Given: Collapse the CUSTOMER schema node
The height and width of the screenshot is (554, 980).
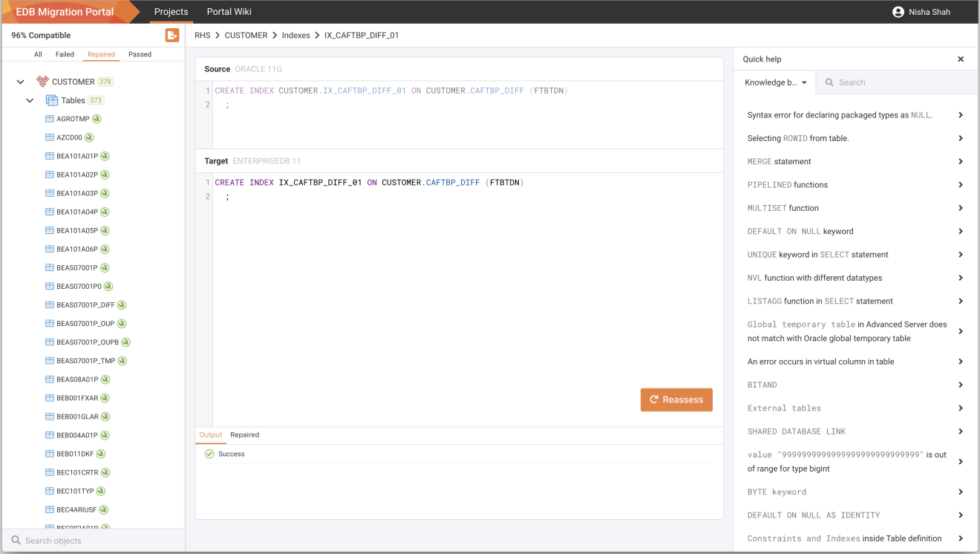Looking at the screenshot, I should 21,82.
